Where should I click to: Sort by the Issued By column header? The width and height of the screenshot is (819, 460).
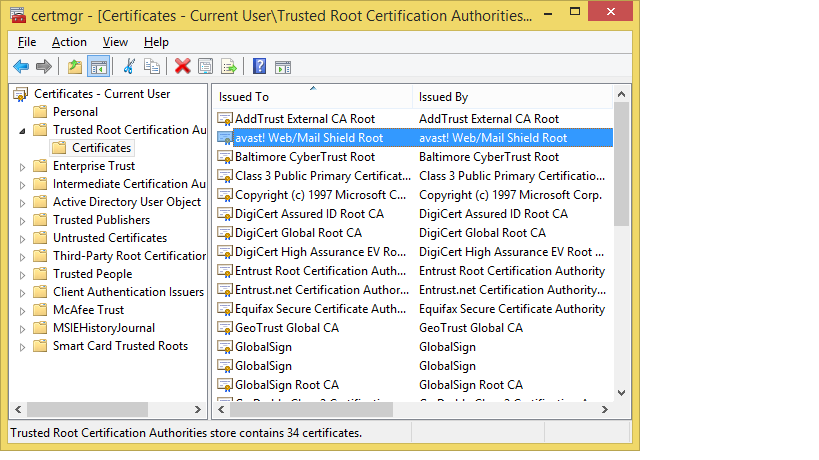[x=512, y=97]
